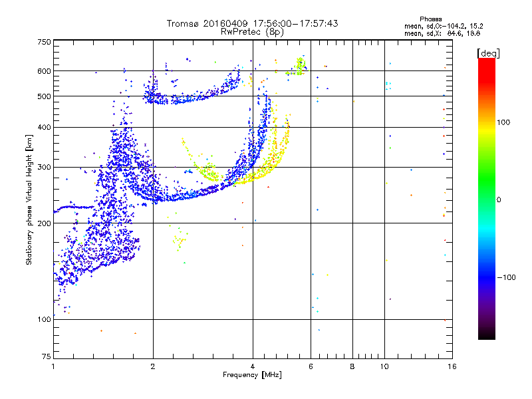The image size is (532, 399).
Task: Click the x-axis tick label '2'
Action: pos(153,366)
